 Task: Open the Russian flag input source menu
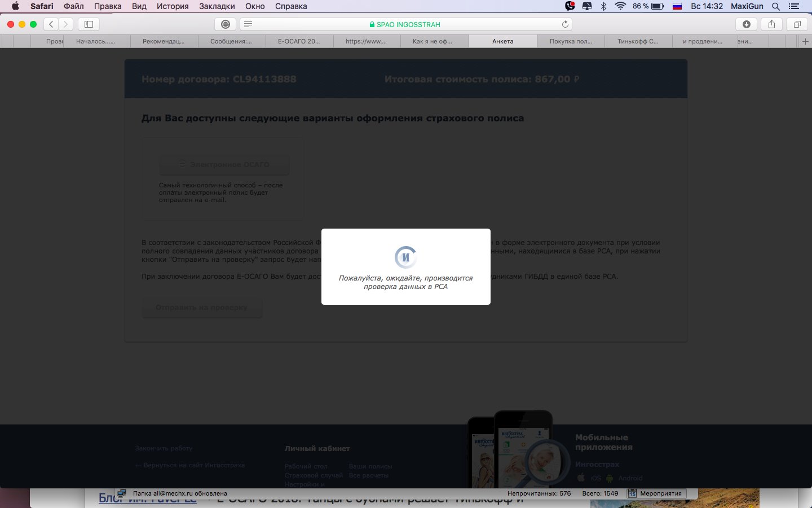677,6
